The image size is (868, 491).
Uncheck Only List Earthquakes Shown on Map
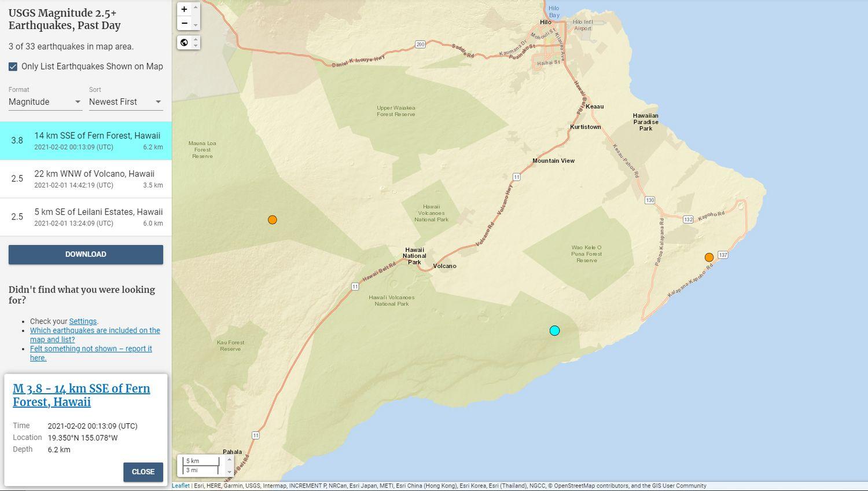13,67
